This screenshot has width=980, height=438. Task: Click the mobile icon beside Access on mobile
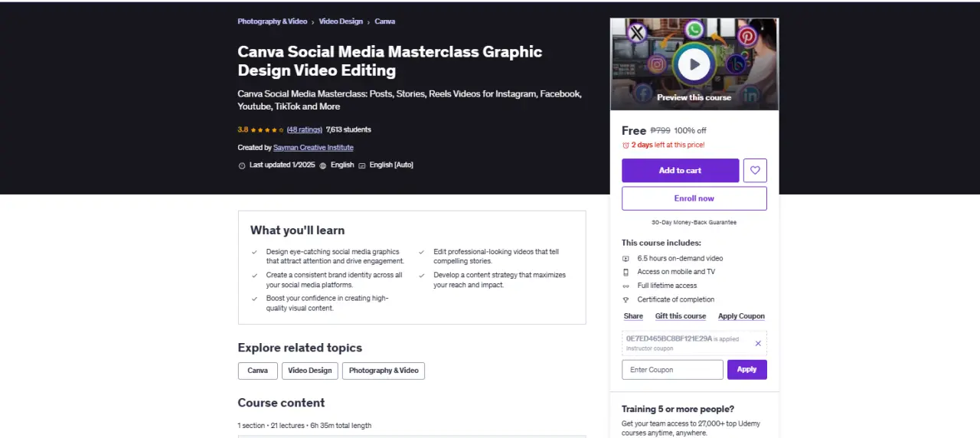(x=626, y=272)
